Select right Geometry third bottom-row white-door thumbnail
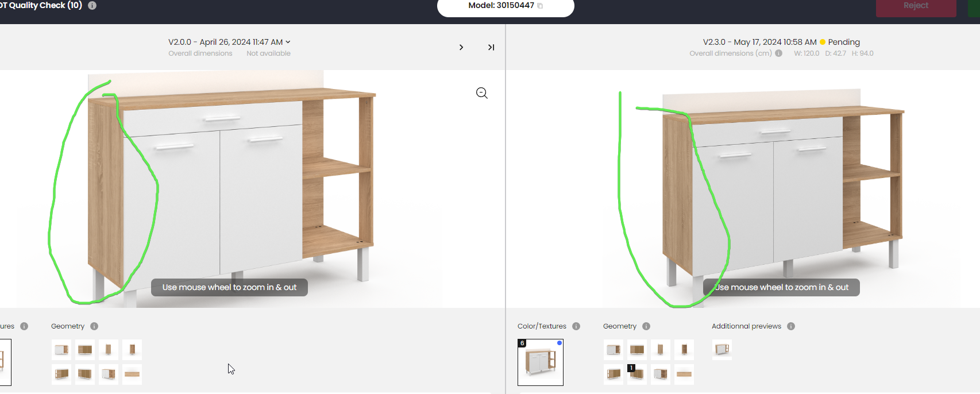The width and height of the screenshot is (980, 394). (x=661, y=374)
